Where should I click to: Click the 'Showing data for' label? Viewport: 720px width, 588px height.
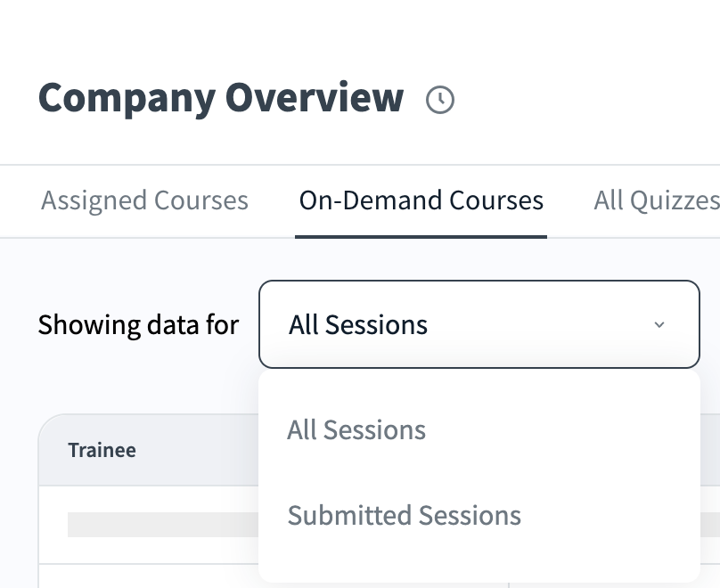coord(138,325)
